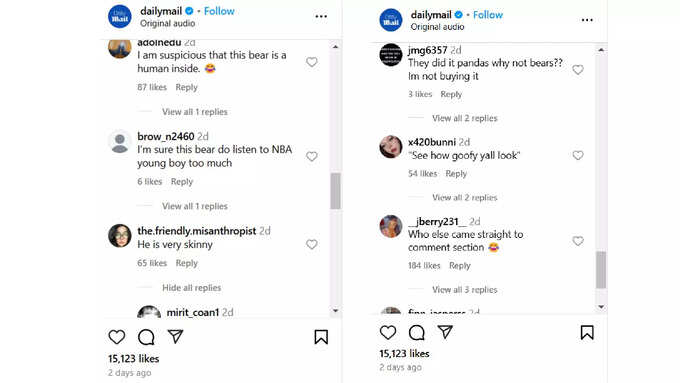Viewport: 680px width, 383px height.
Task: Expand View all 1 replies under brow_n2460
Action: tap(195, 206)
